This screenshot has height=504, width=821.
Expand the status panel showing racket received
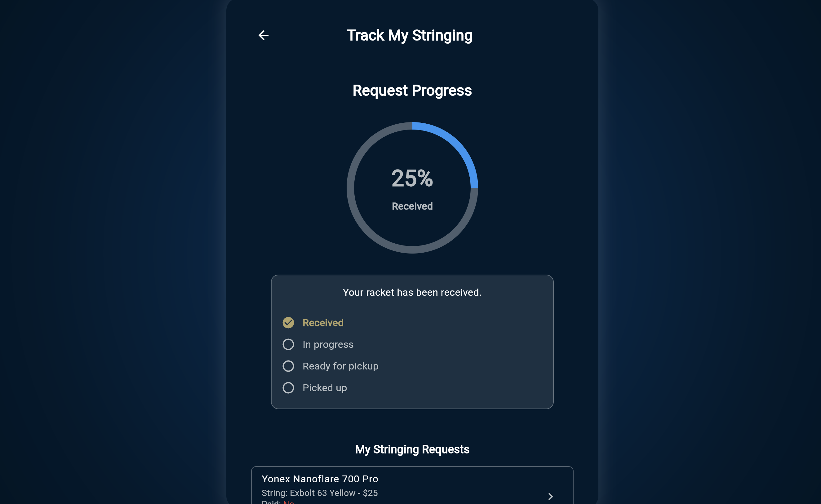click(412, 342)
